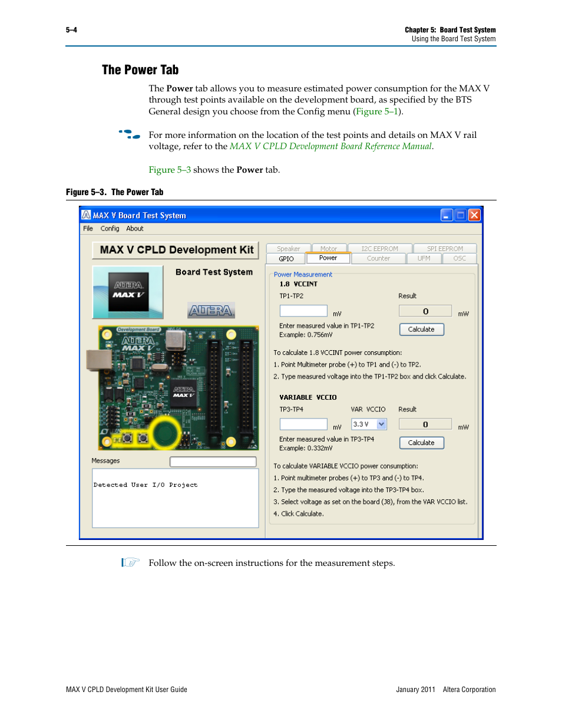Screen dimensions: 562x728
Task: Follow the Figure 5–1 link
Action: point(377,111)
